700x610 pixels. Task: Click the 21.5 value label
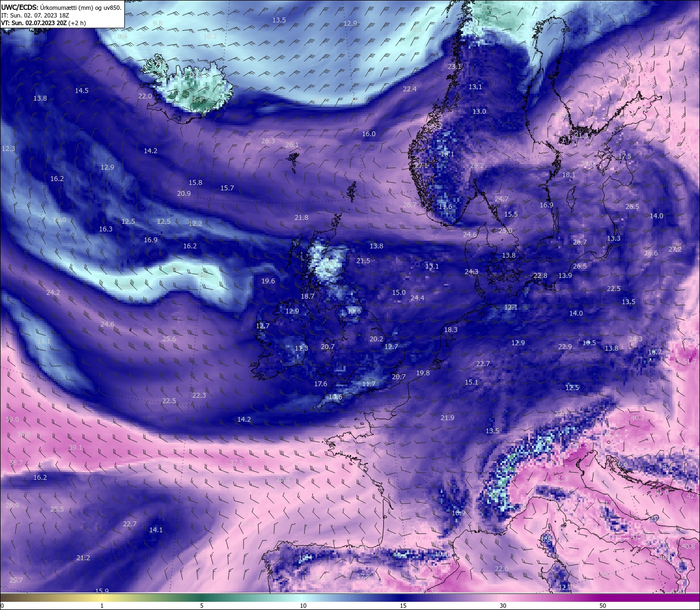click(363, 262)
